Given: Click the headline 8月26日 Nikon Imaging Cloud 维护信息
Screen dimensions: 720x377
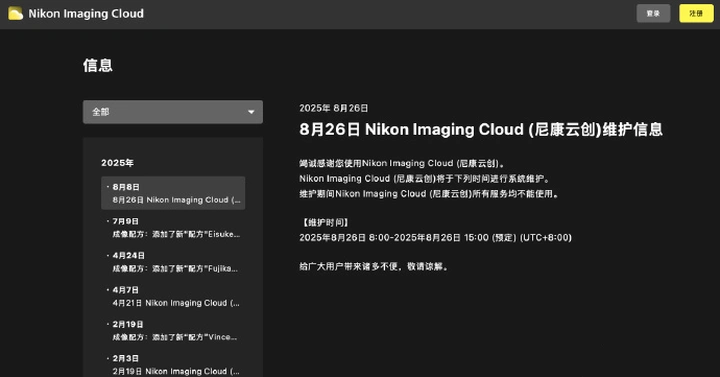Looking at the screenshot, I should [481, 129].
